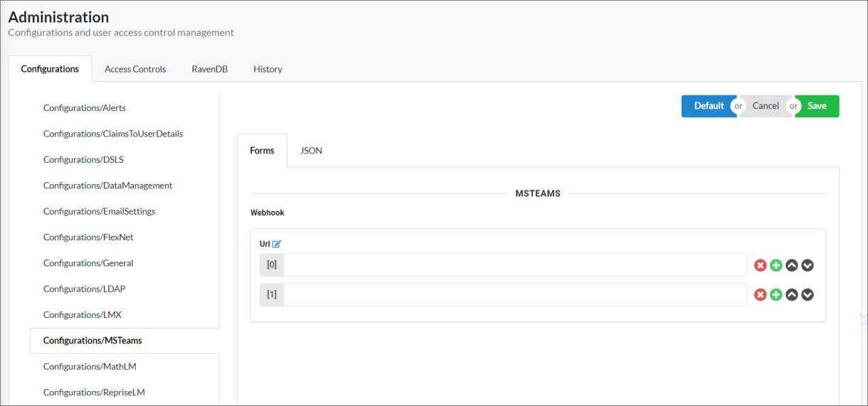This screenshot has height=406, width=868.
Task: Select the Forms tab
Action: click(262, 151)
